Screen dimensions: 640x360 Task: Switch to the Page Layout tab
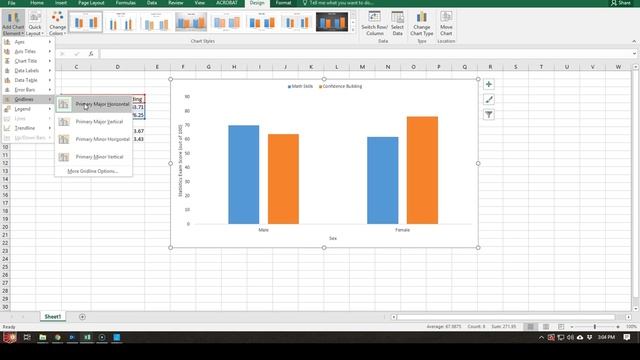click(91, 3)
